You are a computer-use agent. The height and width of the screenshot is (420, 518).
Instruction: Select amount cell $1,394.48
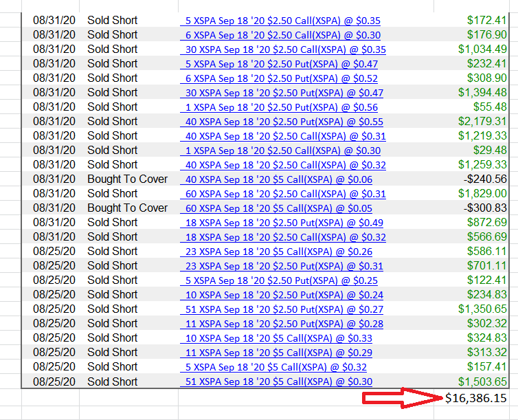482,93
